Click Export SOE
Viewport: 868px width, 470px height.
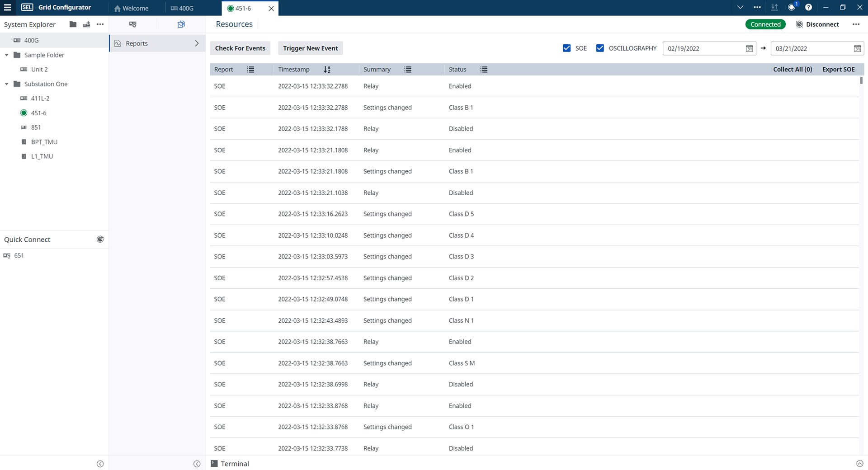point(839,70)
